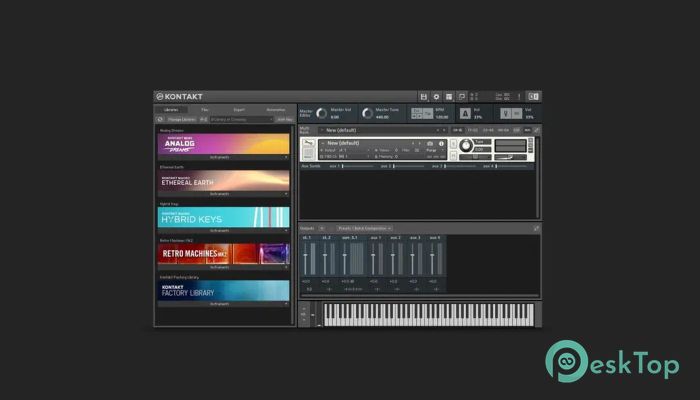Close the instrument with X button
This screenshot has height=400, width=700.
point(531,140)
